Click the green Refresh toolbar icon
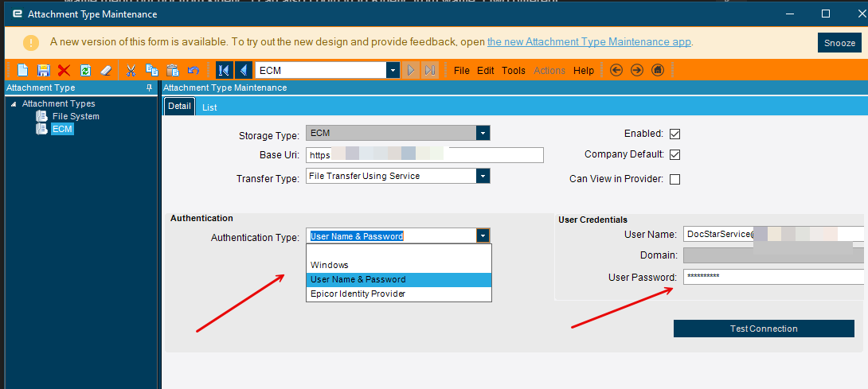868x389 pixels. pos(85,70)
